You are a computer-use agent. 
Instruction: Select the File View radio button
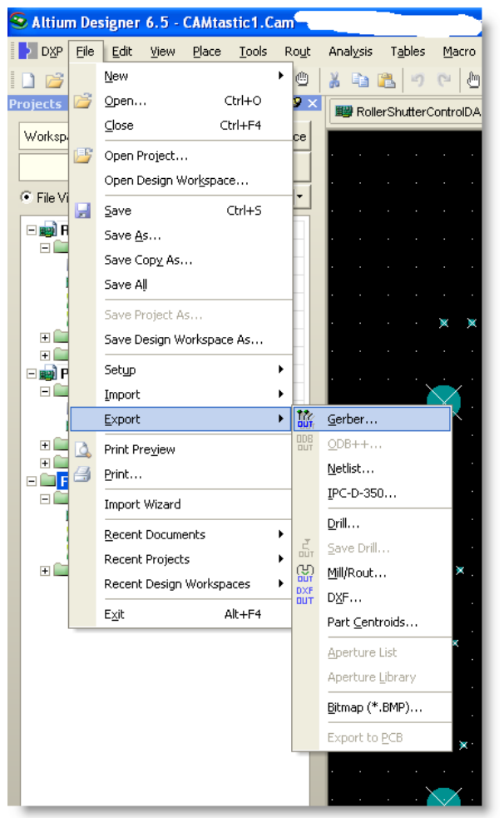click(x=26, y=197)
